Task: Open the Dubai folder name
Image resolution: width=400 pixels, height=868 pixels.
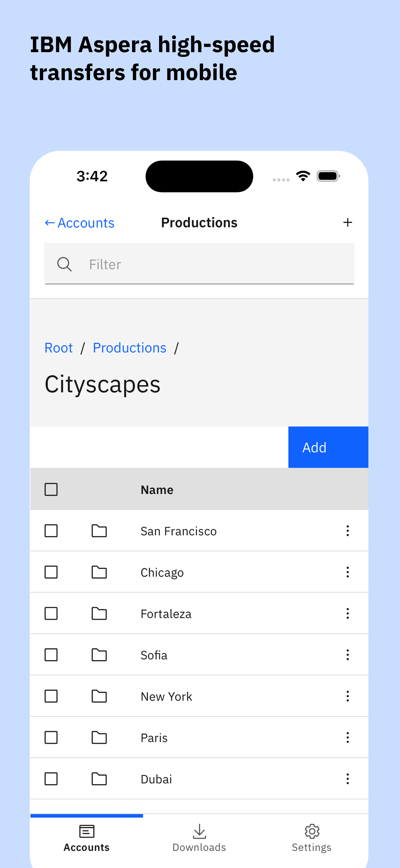Action: click(x=156, y=779)
